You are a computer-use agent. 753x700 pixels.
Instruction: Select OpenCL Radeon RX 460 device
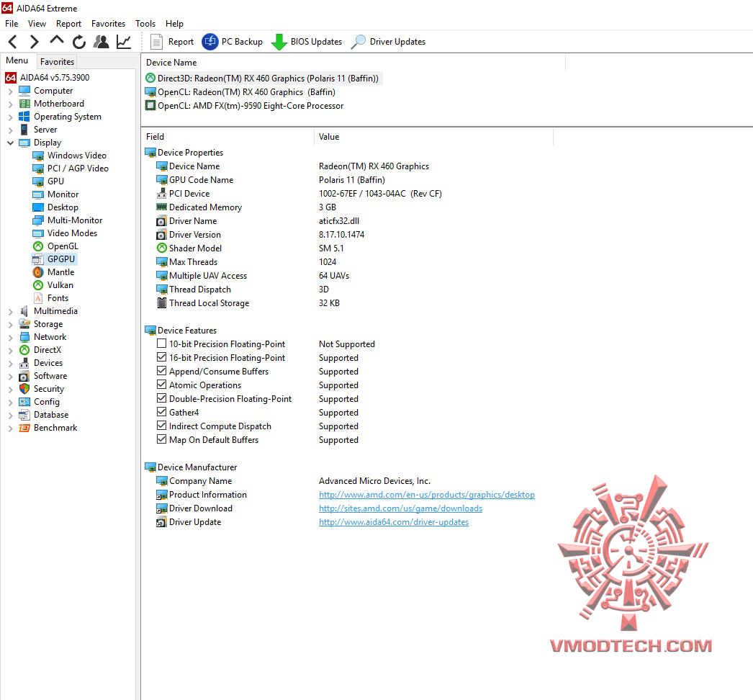240,91
